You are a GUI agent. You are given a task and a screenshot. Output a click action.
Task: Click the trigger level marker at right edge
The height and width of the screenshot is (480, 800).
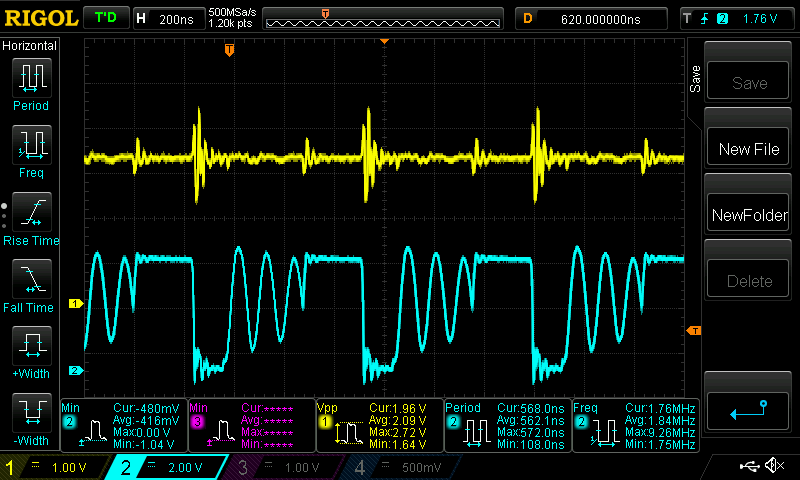click(x=694, y=331)
